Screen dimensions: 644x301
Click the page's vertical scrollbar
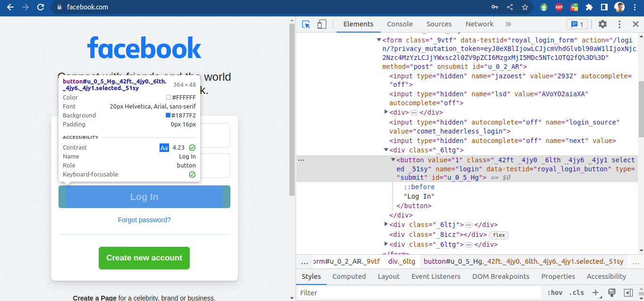[x=292, y=109]
